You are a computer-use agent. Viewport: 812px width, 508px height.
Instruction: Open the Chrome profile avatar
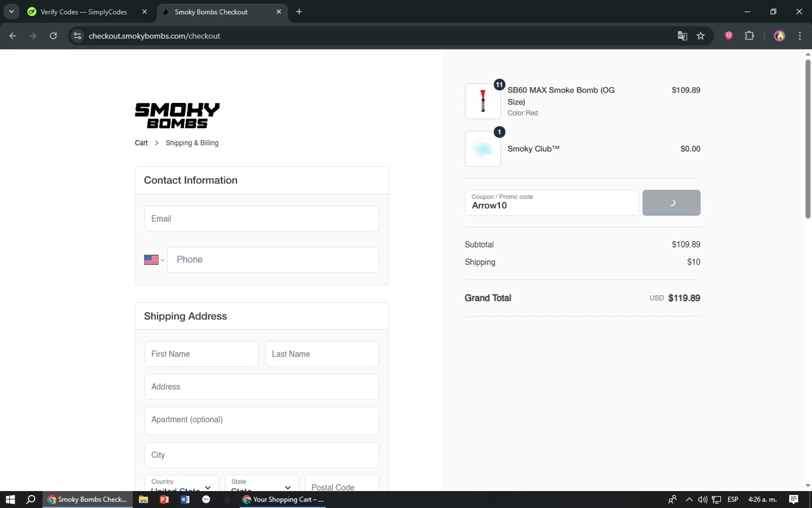[x=780, y=36]
